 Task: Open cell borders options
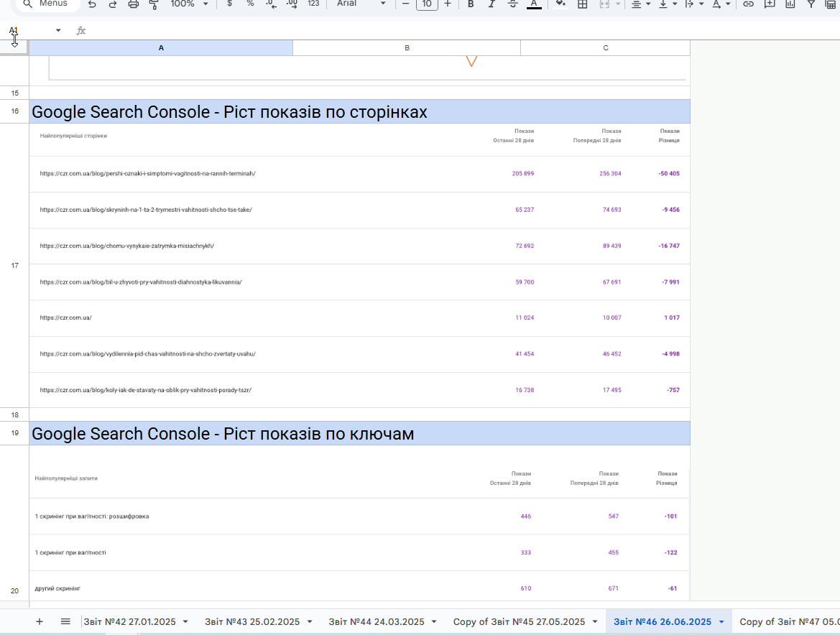point(582,4)
